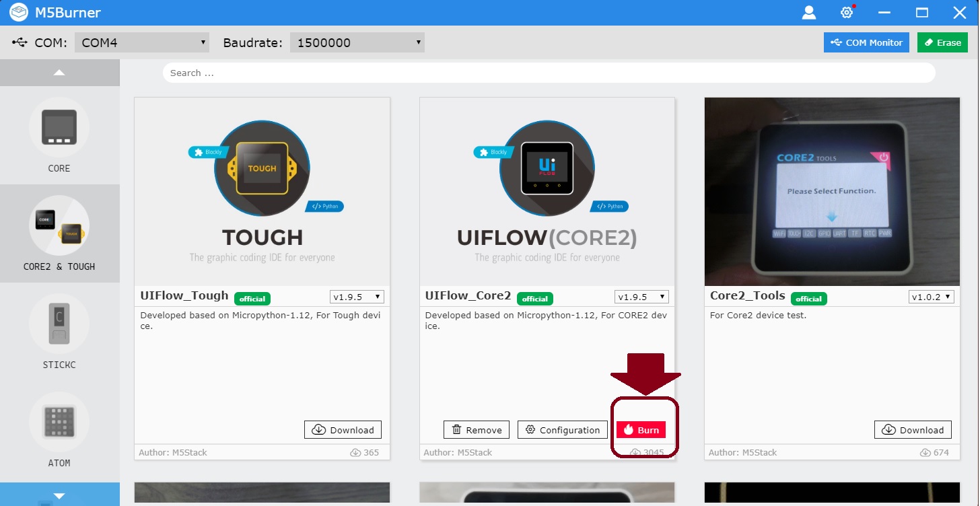Viewport: 980px width, 506px height.
Task: Open the settings gear with notification dot
Action: [846, 11]
